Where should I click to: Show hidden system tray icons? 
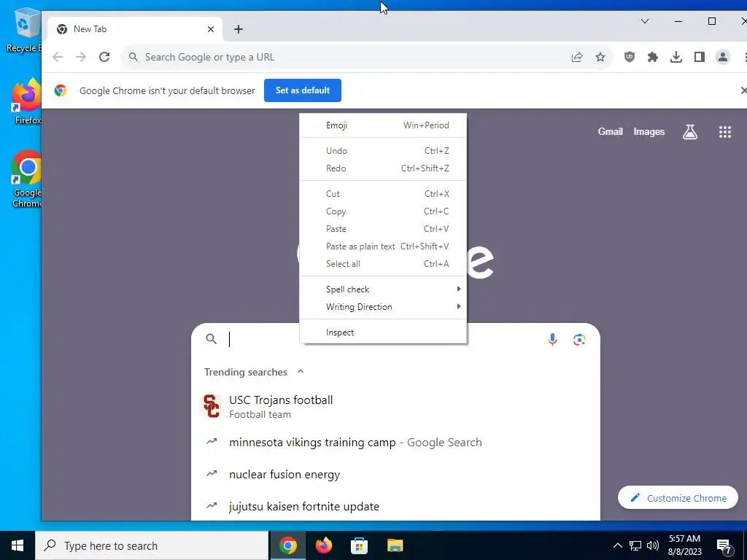point(617,545)
